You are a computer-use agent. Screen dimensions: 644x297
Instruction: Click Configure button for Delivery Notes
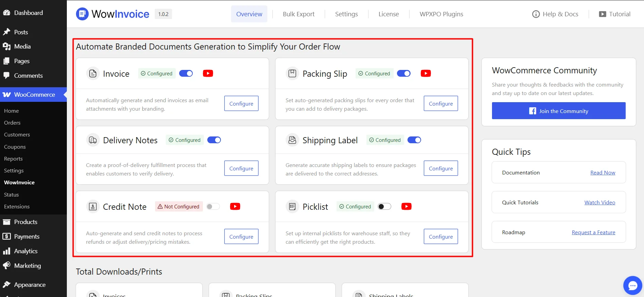[x=241, y=168]
